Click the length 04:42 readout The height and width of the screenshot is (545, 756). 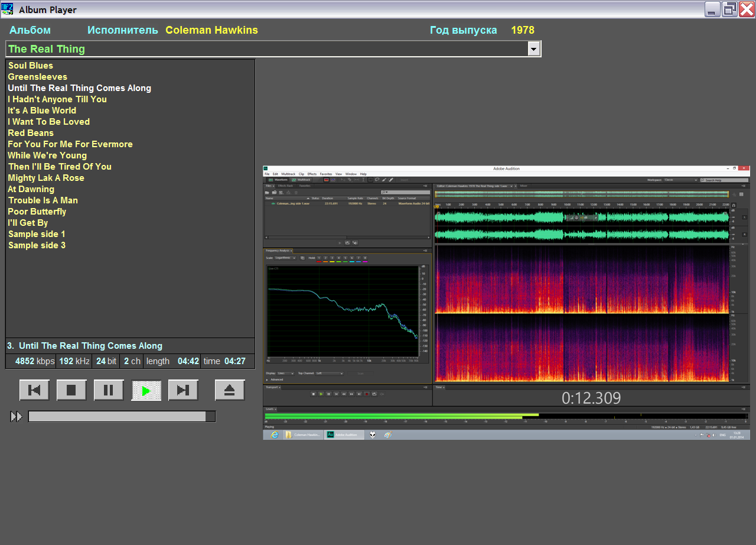tap(172, 361)
